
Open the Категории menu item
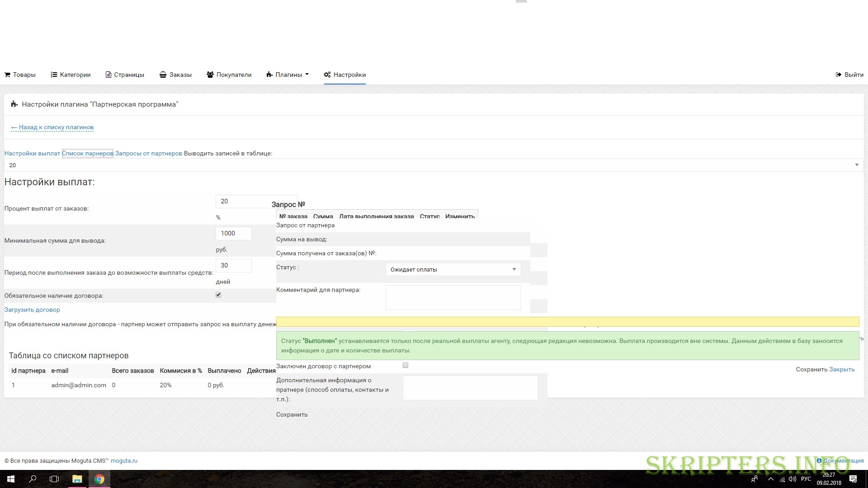(71, 75)
